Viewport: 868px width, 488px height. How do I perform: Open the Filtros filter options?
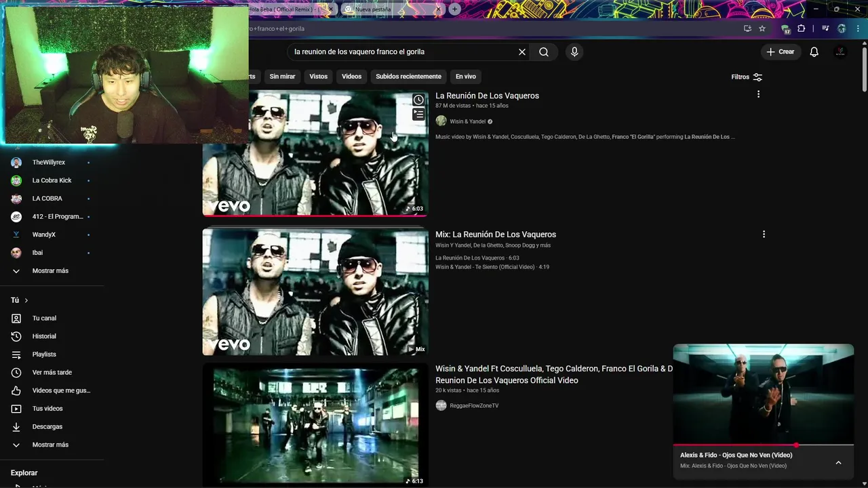point(747,77)
